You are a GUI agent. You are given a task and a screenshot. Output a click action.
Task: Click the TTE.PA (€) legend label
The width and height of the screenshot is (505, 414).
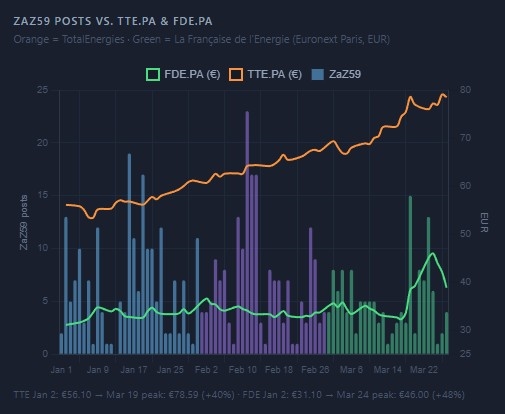point(275,74)
